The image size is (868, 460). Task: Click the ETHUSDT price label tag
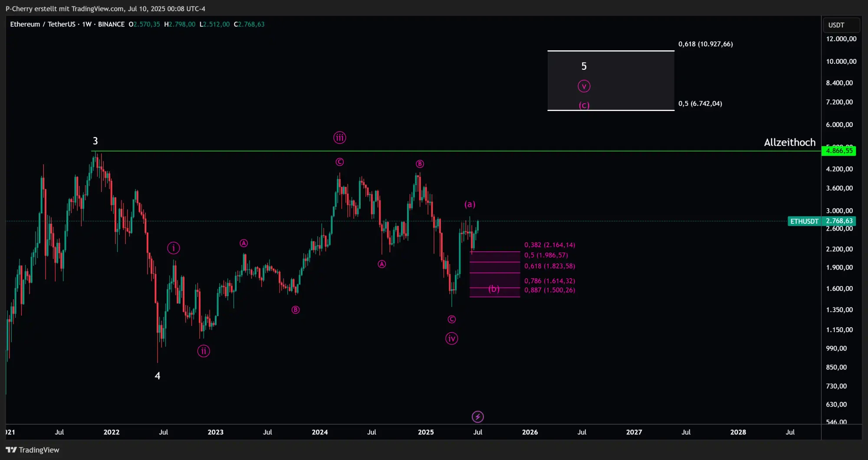click(x=804, y=221)
